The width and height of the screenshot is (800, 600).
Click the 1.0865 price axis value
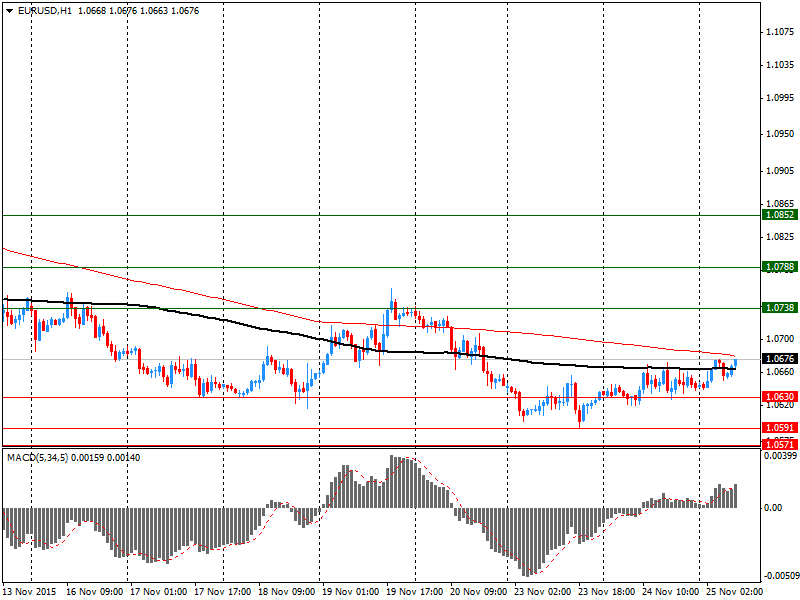coord(780,204)
